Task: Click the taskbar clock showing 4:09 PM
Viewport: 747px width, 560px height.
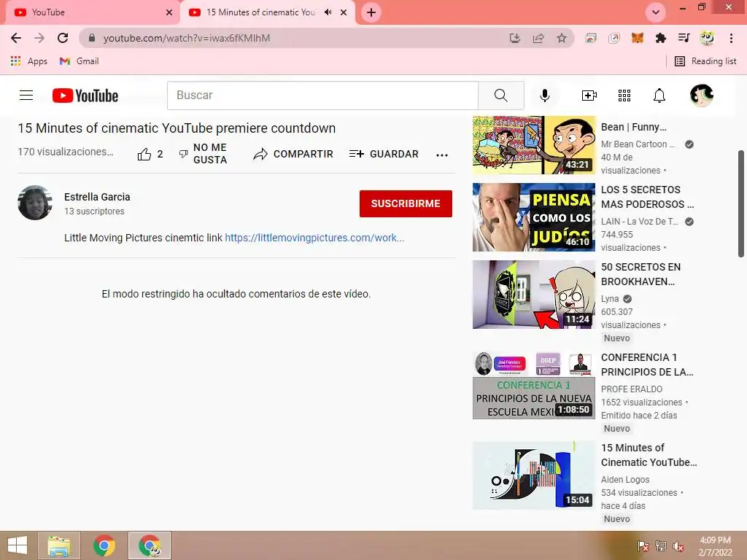Action: click(x=715, y=546)
